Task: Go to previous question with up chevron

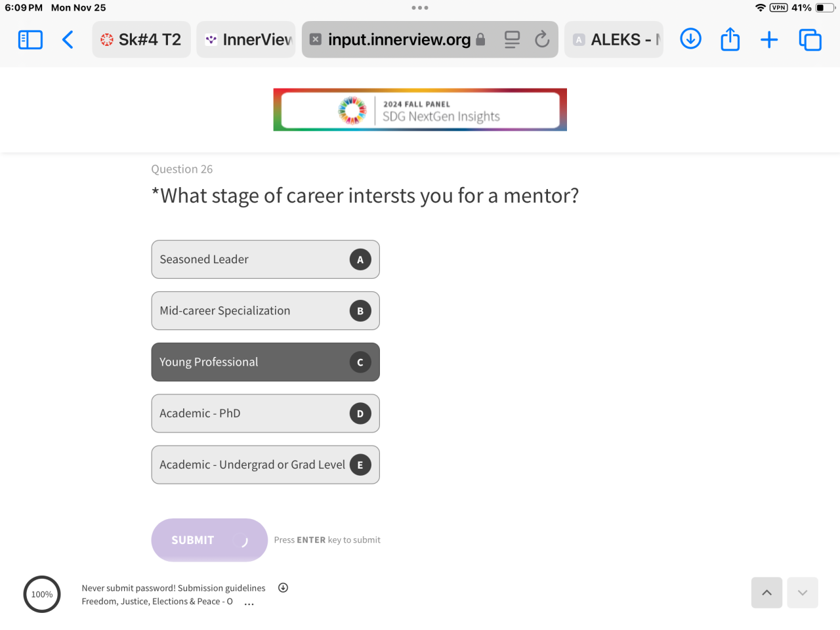Action: (x=766, y=593)
